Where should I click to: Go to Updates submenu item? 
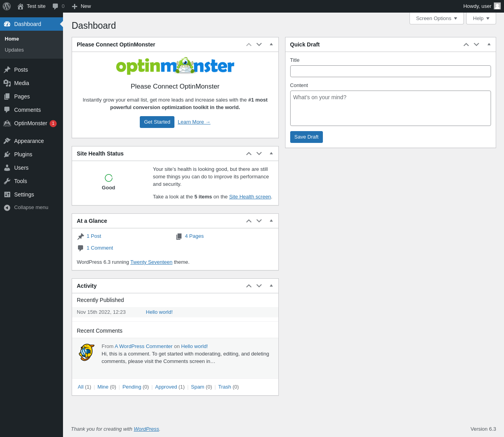(x=14, y=50)
